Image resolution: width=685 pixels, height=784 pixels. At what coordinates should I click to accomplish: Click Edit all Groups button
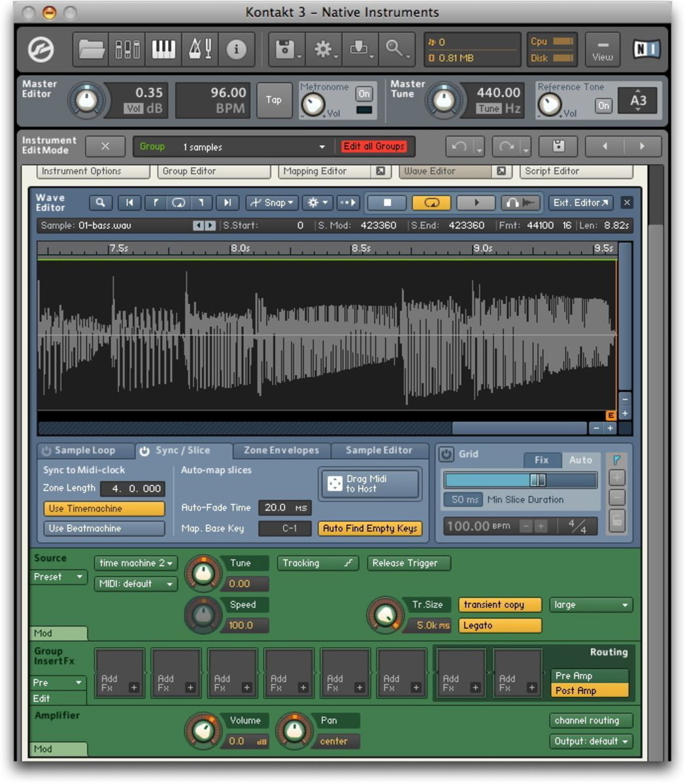click(x=375, y=146)
